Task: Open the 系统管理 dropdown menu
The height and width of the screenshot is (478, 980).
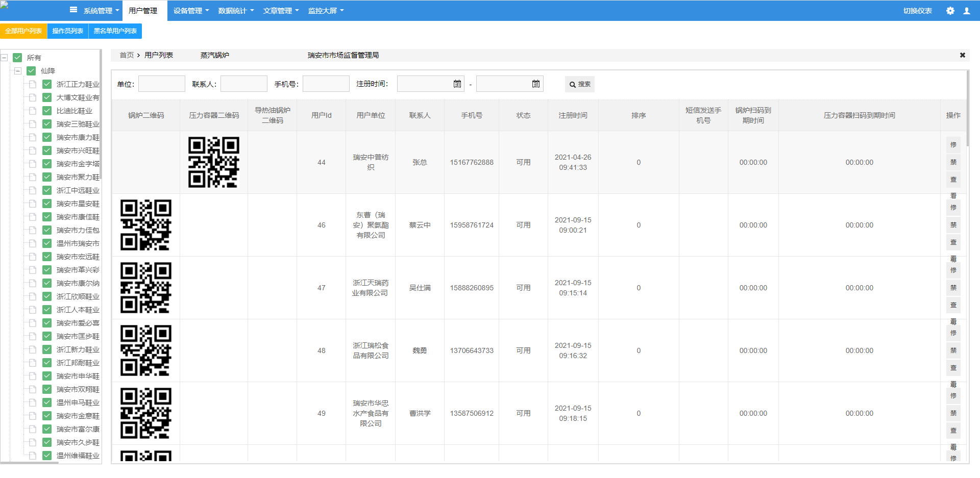Action: [x=101, y=11]
